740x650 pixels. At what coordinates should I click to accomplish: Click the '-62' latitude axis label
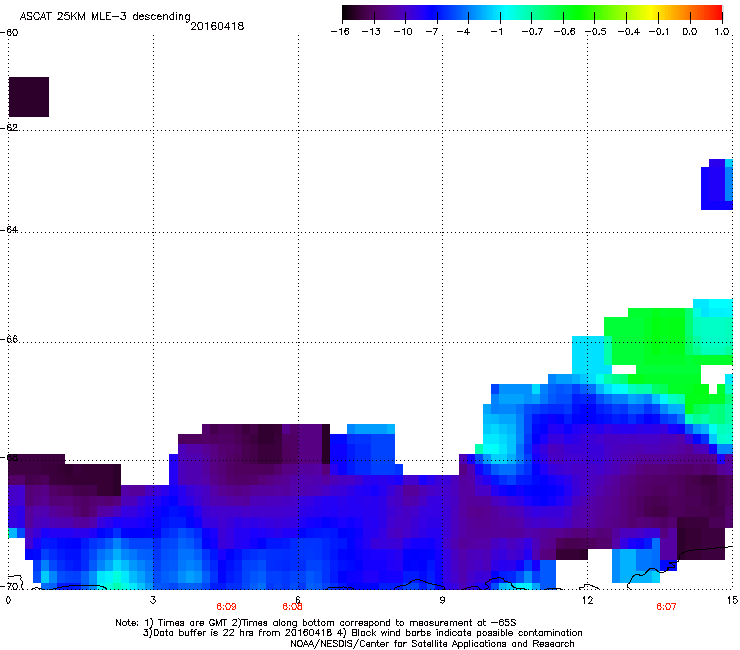(9, 127)
